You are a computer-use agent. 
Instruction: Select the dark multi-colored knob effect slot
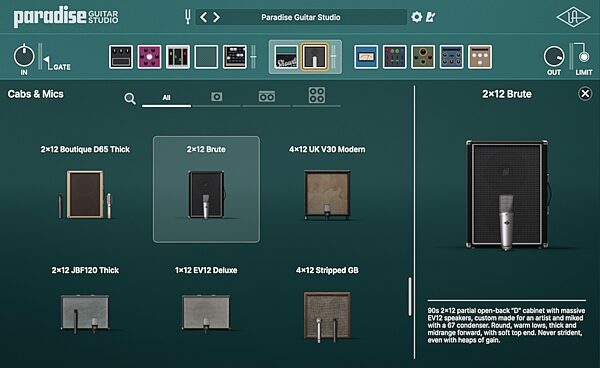click(x=395, y=57)
